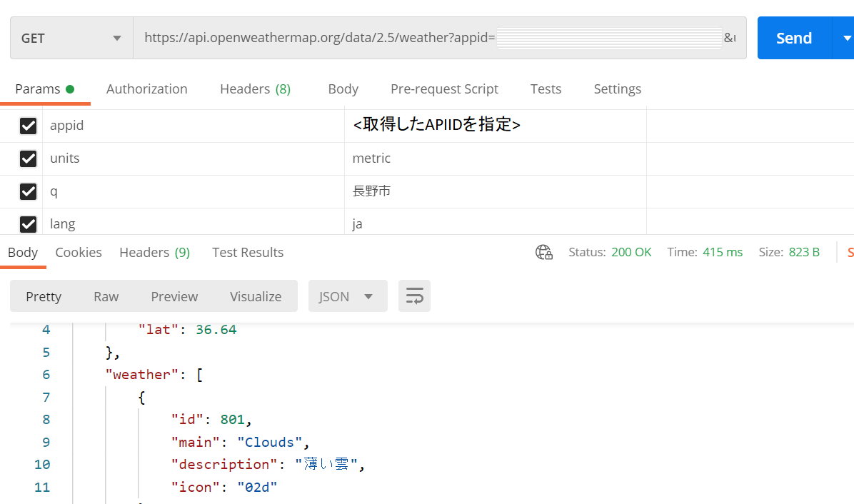Click the word wrap icon
854x504 pixels.
click(x=414, y=296)
